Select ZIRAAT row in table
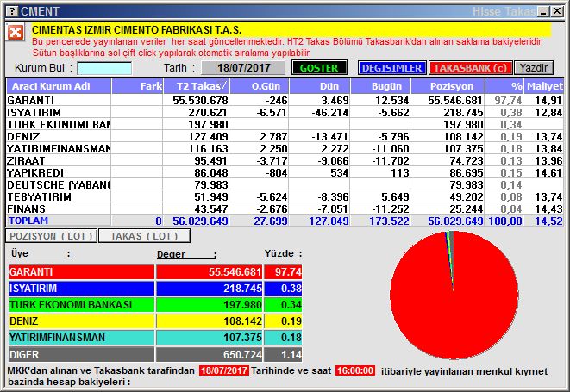 point(285,160)
